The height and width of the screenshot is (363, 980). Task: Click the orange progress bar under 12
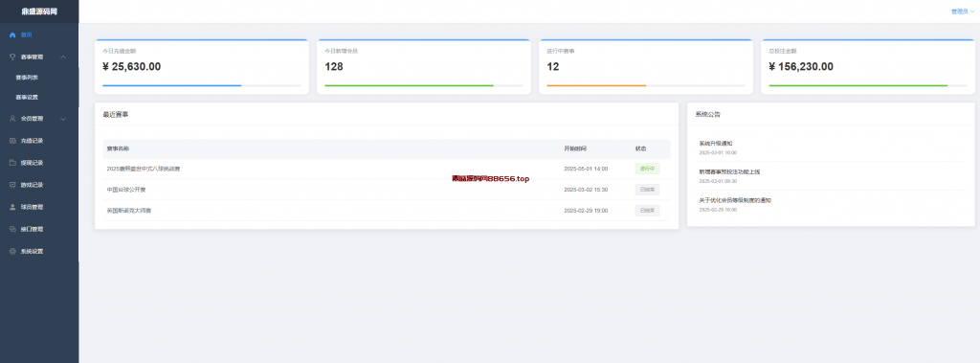tap(596, 85)
